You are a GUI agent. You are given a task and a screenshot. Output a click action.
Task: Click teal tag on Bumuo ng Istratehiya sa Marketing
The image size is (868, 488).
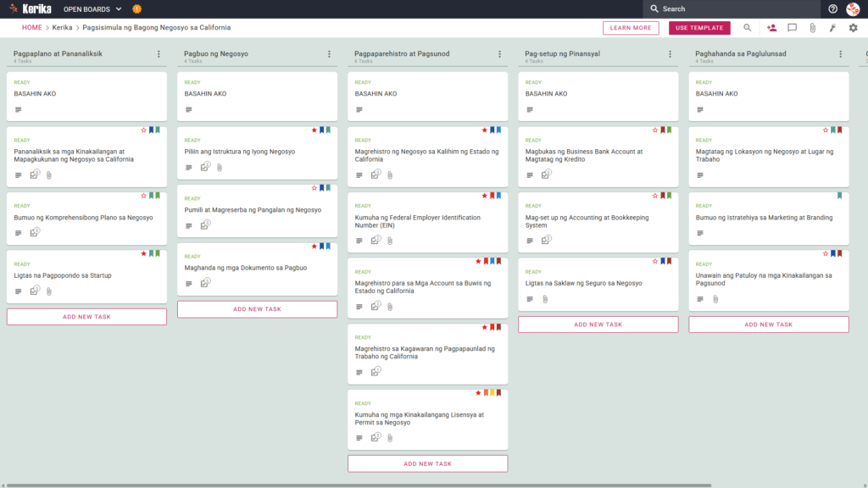840,196
